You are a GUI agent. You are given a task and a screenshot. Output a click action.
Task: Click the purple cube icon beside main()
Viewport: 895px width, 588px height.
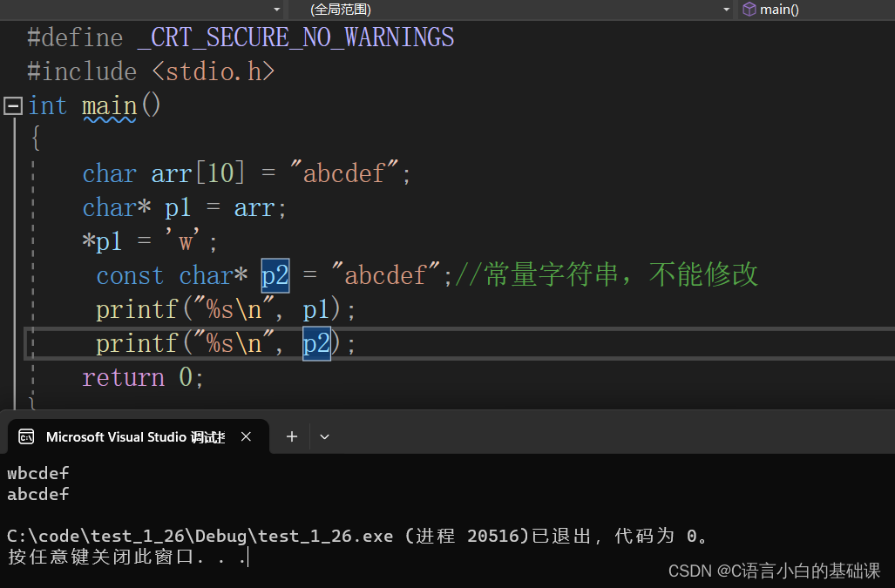(749, 9)
